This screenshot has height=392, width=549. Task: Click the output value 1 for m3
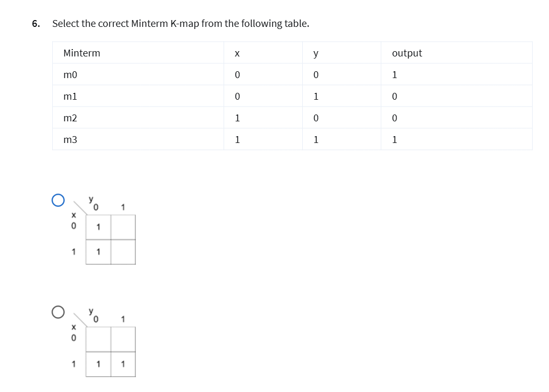pos(396,139)
